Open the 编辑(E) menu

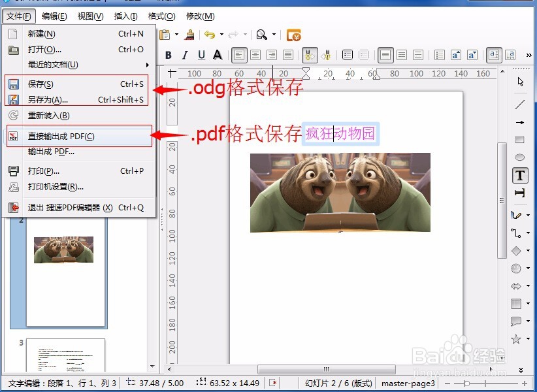pyautogui.click(x=54, y=16)
